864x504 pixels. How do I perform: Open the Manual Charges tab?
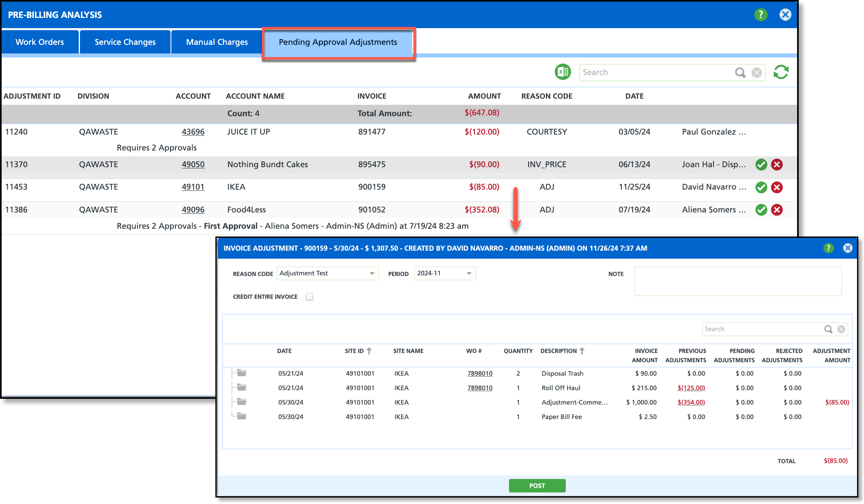(217, 42)
